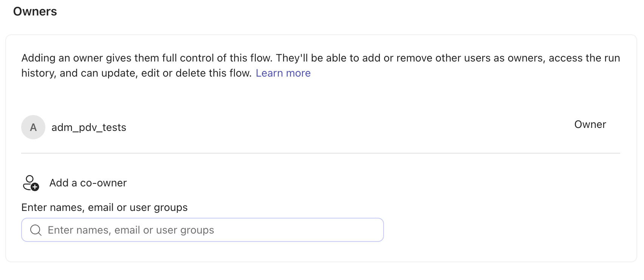
Task: Click the letter A inside the avatar
Action: click(x=33, y=128)
